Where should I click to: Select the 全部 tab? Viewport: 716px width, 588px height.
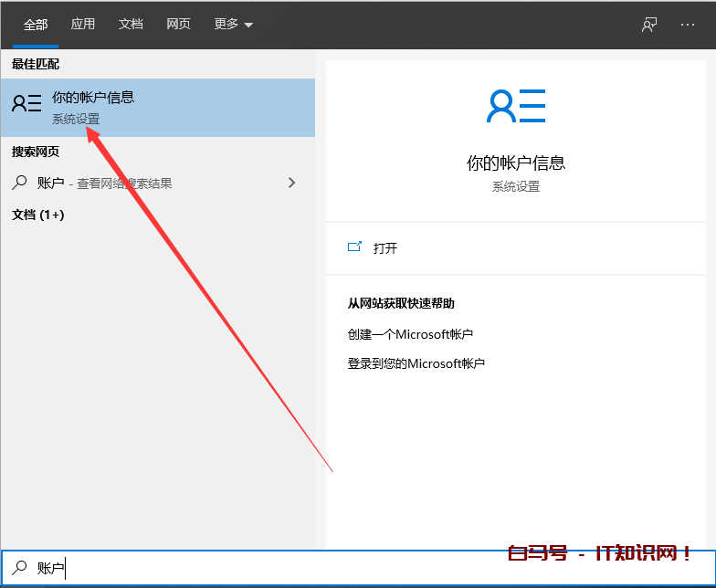36,25
